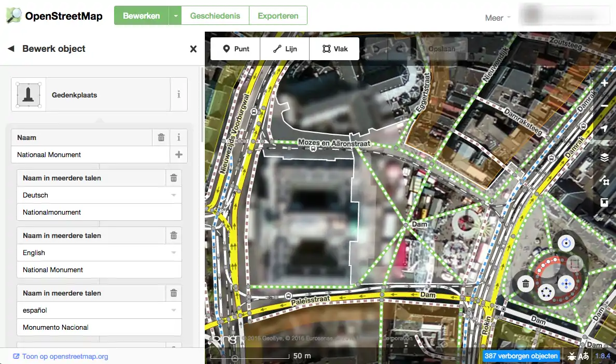The image size is (616, 364).
Task: Click the move icon in radial menu
Action: pyautogui.click(x=565, y=284)
